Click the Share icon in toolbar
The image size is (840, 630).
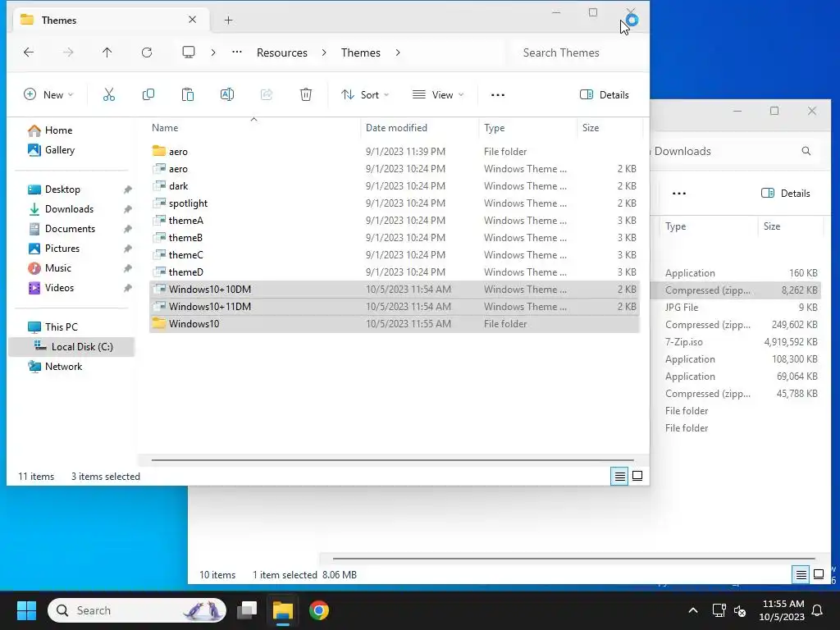(x=267, y=95)
